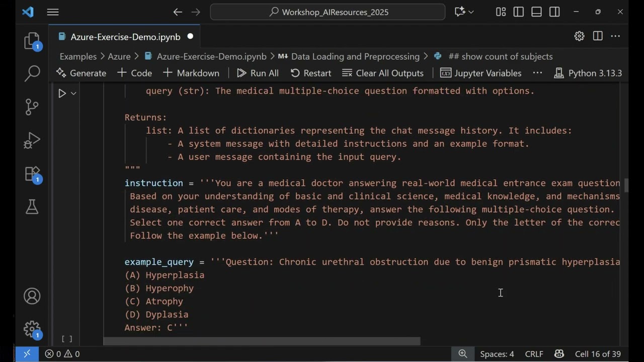
Task: Split the editor to the right
Action: point(598,36)
